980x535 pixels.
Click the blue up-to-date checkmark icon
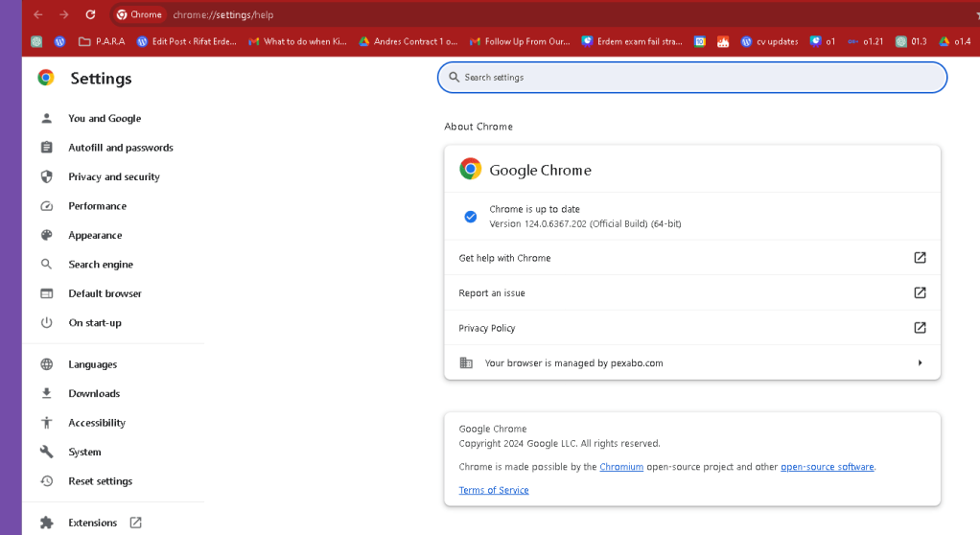(471, 217)
